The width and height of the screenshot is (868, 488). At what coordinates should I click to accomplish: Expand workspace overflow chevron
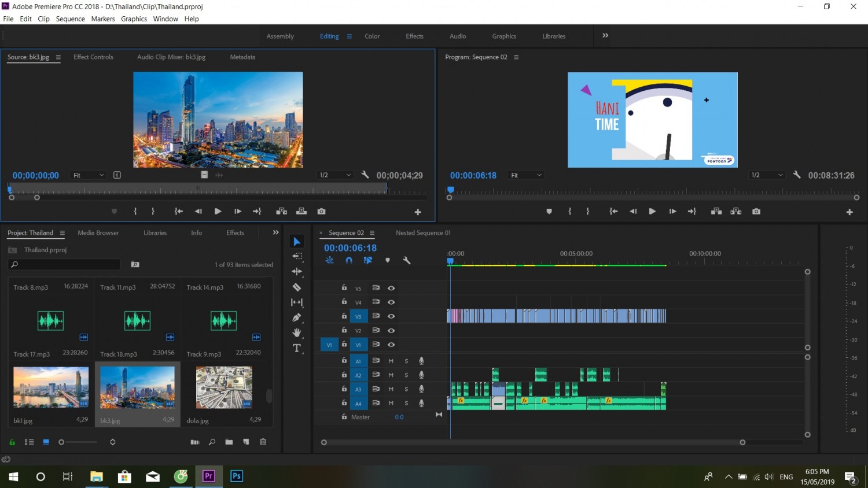(x=605, y=35)
